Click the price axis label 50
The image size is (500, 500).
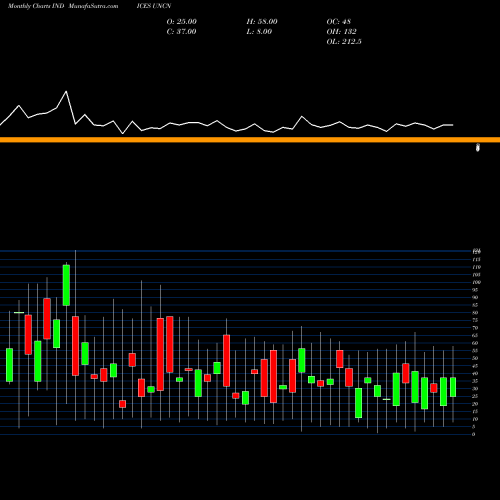475,358
